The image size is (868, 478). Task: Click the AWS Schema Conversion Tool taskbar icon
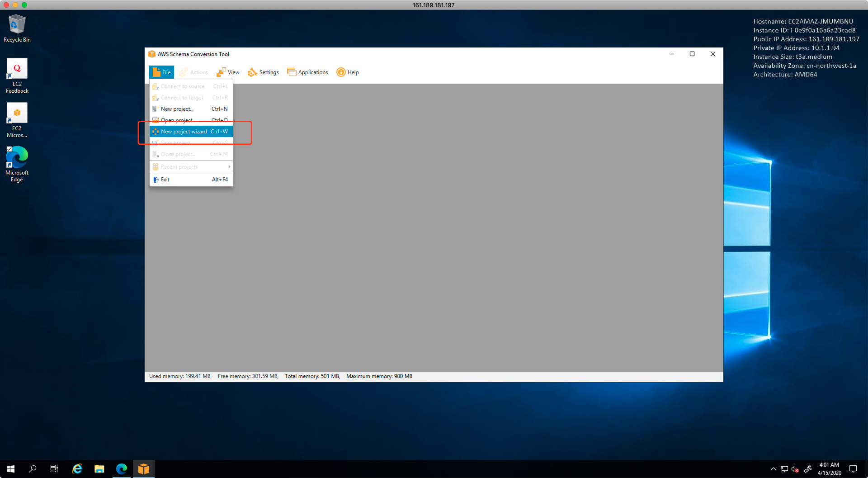pyautogui.click(x=143, y=469)
